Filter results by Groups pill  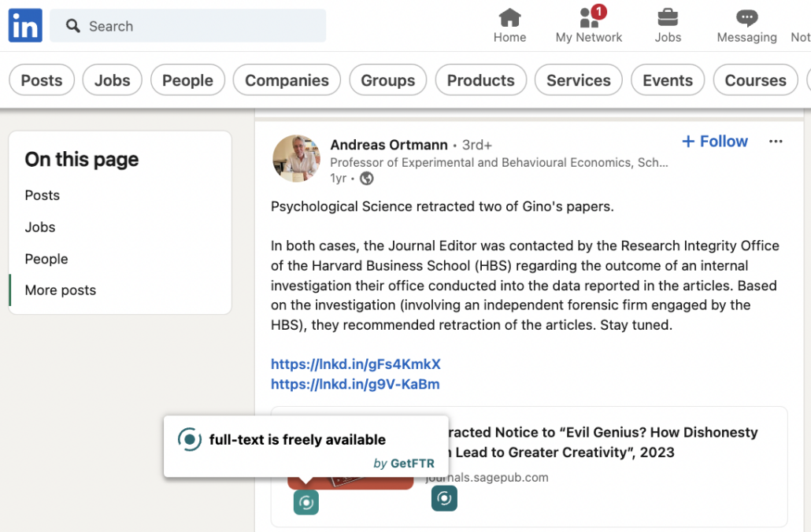click(x=388, y=80)
